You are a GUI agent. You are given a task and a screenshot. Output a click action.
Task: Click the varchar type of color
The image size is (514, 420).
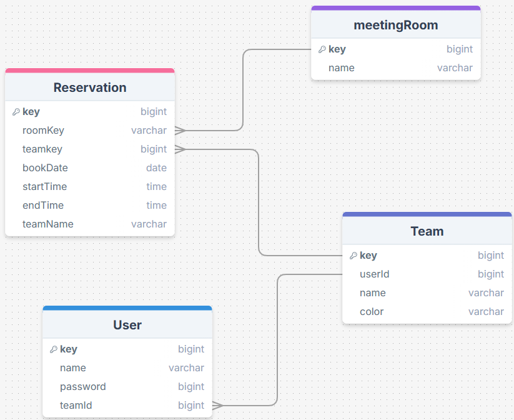(x=486, y=312)
